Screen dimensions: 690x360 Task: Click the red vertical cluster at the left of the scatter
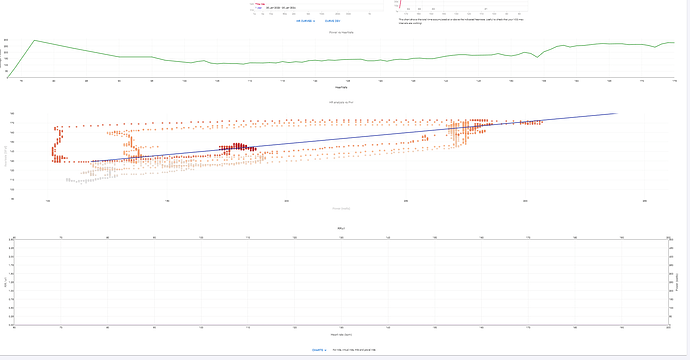click(x=55, y=145)
